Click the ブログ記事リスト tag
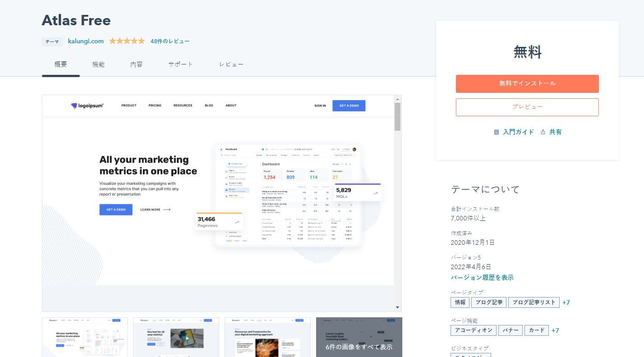Viewport: 644px width, 357px height. pos(534,302)
